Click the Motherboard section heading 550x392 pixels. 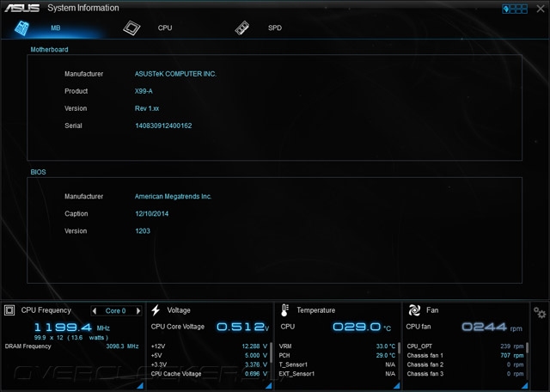49,50
